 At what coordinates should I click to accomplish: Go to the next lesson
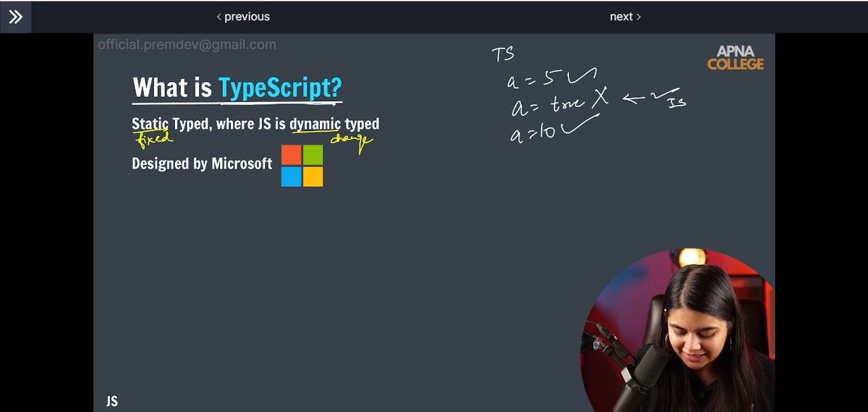(x=625, y=17)
